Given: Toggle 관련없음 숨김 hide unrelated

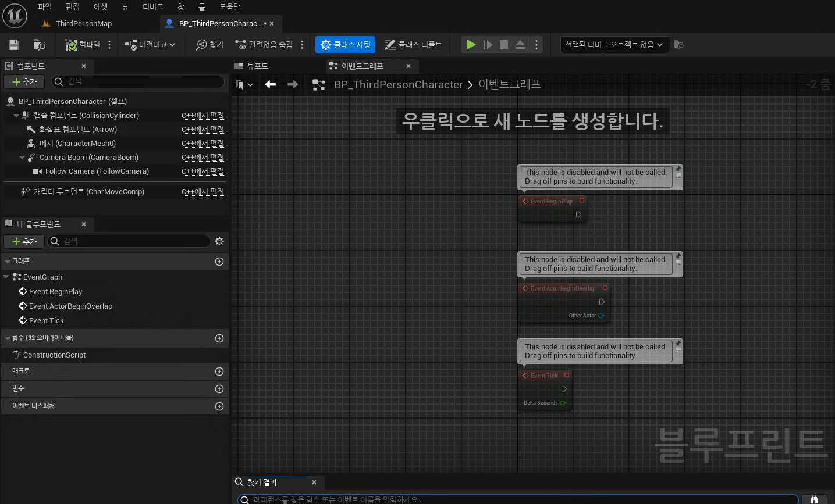Looking at the screenshot, I should click(x=264, y=45).
